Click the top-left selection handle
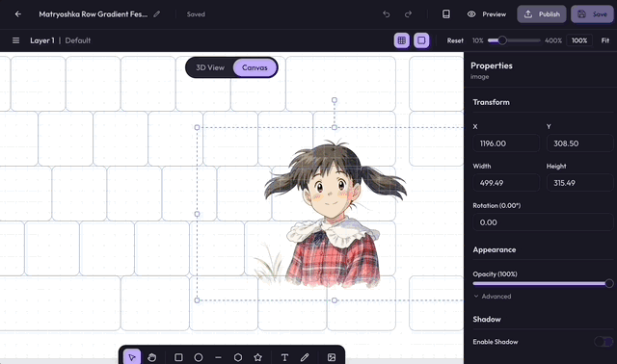The width and height of the screenshot is (617, 364). [x=197, y=127]
